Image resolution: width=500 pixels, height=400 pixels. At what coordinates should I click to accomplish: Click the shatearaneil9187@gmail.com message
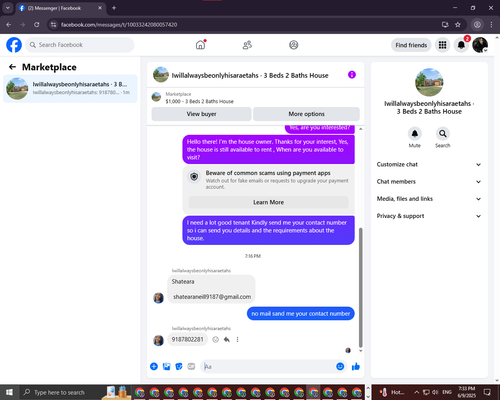click(211, 289)
